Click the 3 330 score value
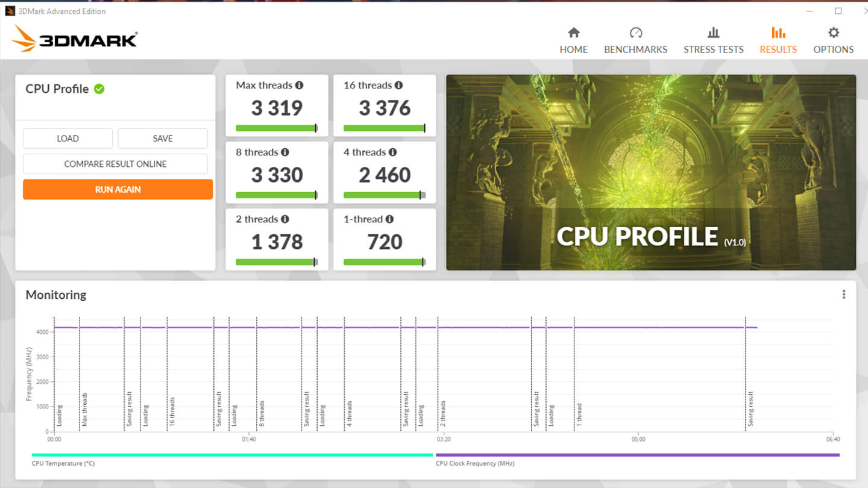The image size is (868, 488). pos(277,175)
